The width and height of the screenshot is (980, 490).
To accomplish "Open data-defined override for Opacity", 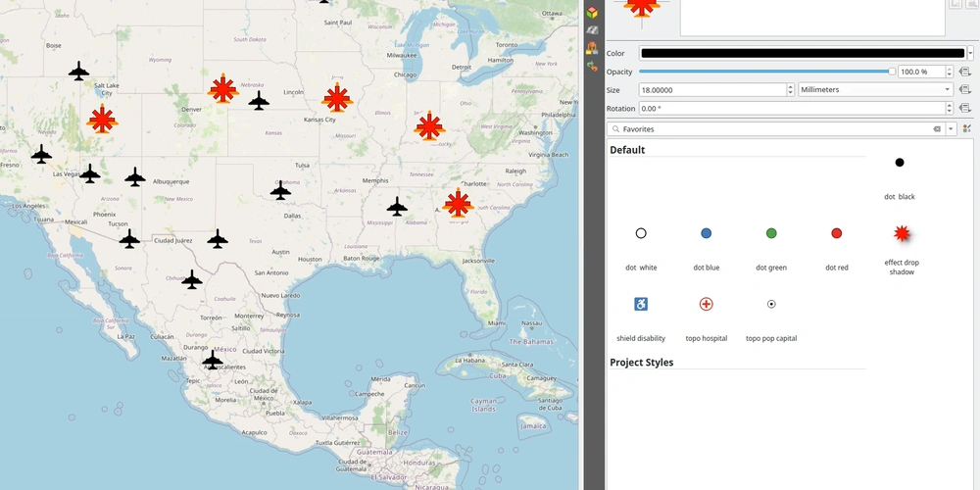I will [963, 72].
